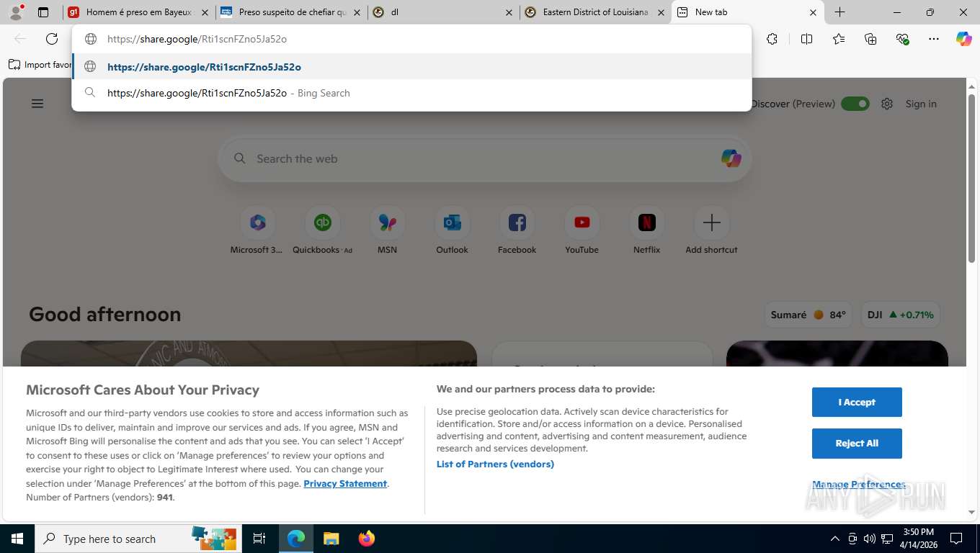Open List of Partners (vendors) link

click(495, 464)
